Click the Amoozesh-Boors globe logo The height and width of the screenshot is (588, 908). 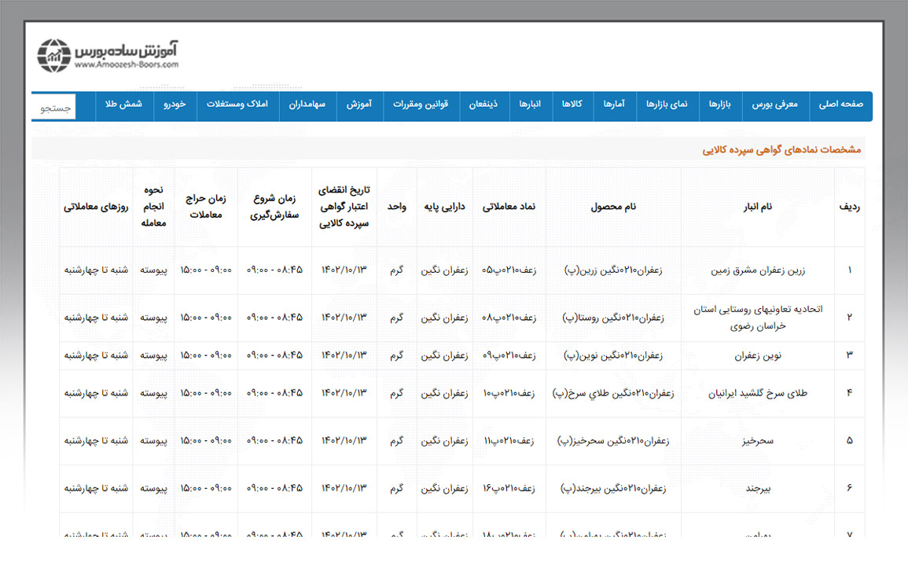click(x=54, y=54)
